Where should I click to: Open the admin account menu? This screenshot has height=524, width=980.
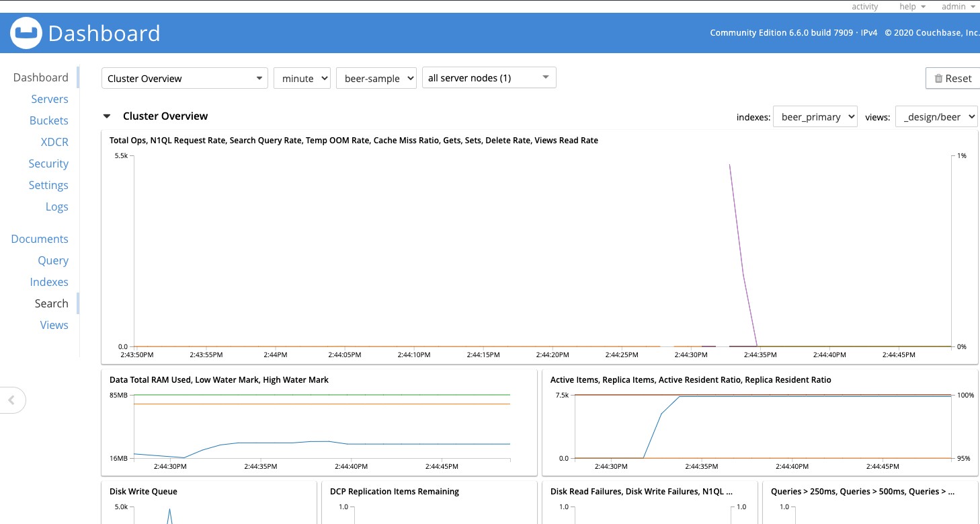957,7
